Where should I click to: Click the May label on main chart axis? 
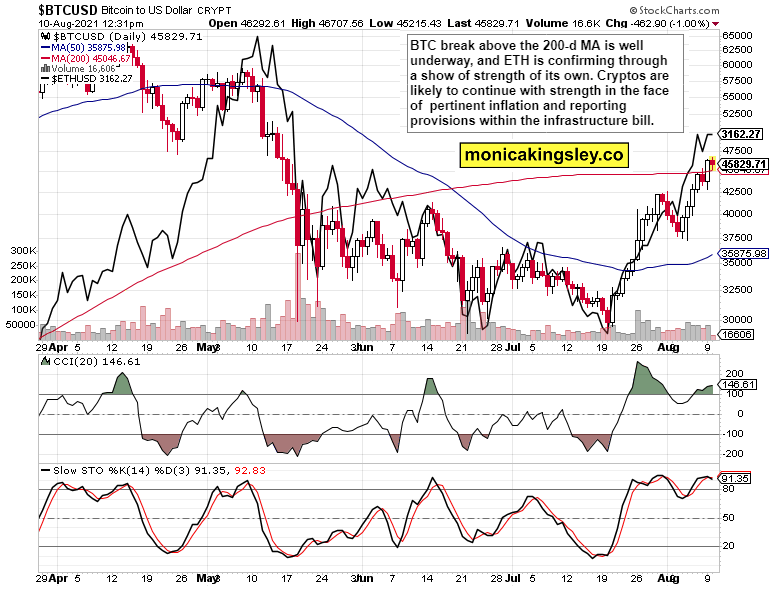208,347
